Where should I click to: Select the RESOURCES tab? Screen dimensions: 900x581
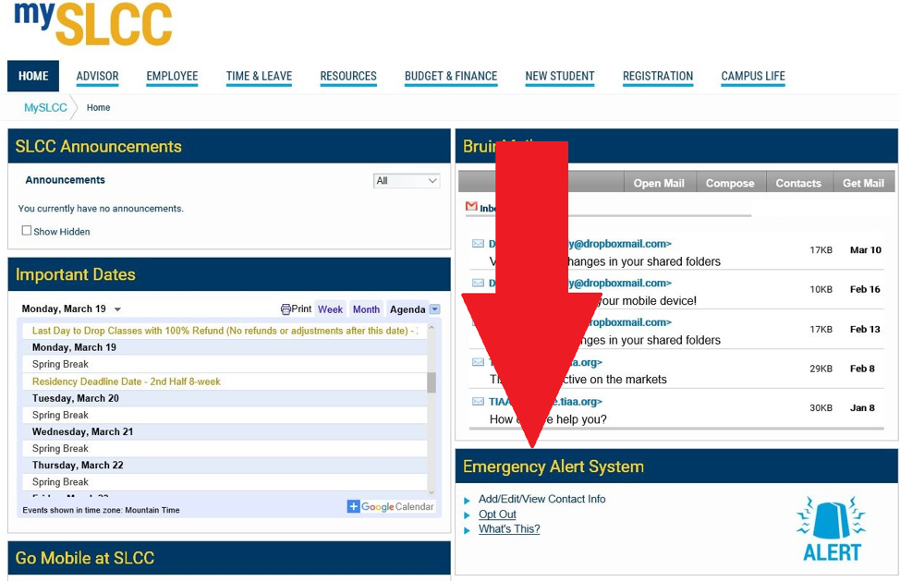pos(348,76)
